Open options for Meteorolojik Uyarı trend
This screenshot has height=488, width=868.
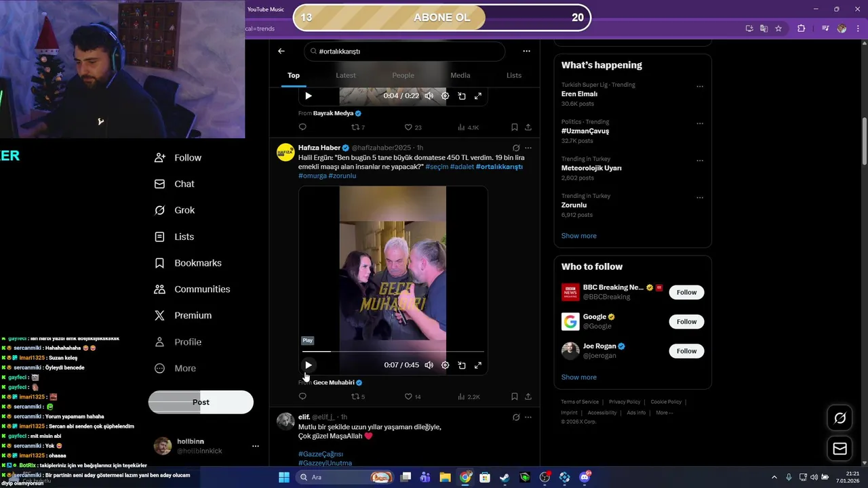point(700,161)
